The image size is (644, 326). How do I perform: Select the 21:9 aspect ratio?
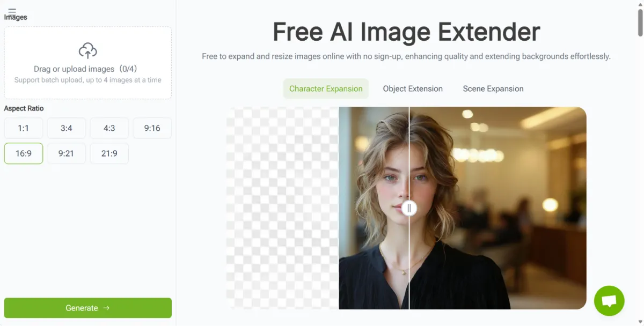tap(109, 153)
